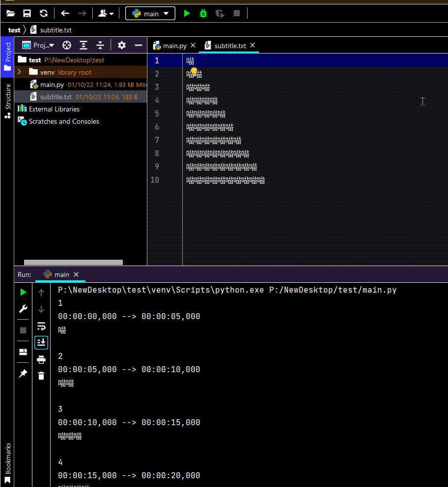The image size is (448, 487).
Task: Pin the Run tab with pin icon
Action: pos(23,374)
